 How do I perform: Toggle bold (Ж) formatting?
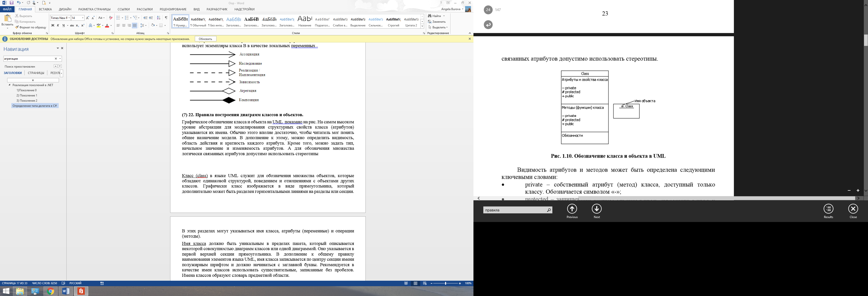pyautogui.click(x=53, y=25)
